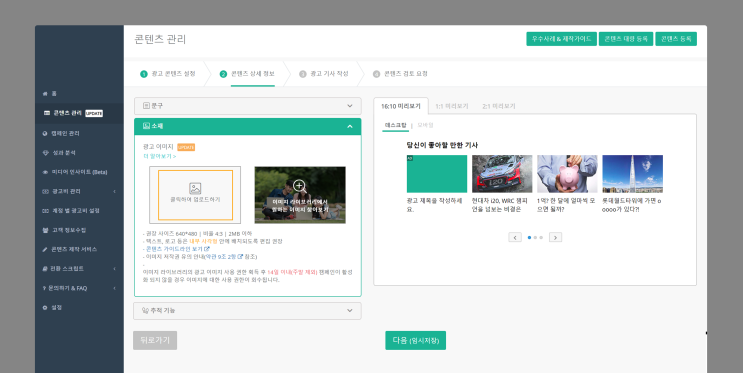Image resolution: width=743 pixels, height=373 pixels.
Task: Click the magnifier icon on the image library photo
Action: click(299, 186)
